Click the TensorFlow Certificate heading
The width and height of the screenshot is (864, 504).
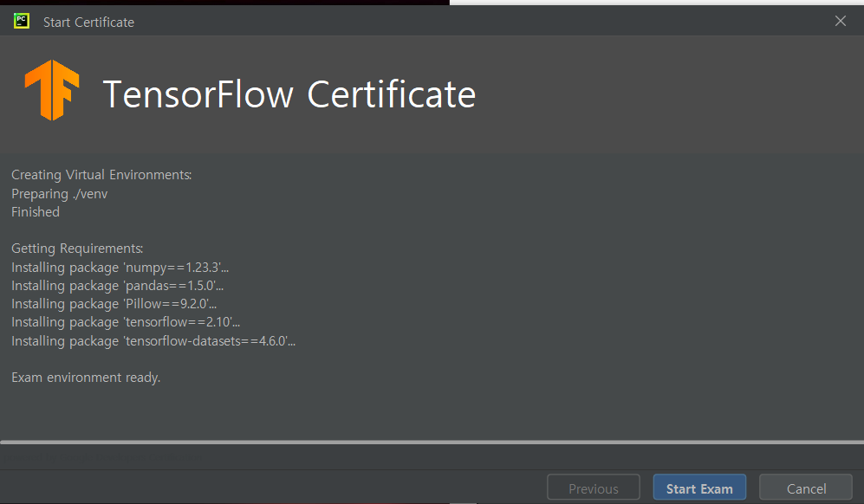(x=289, y=94)
